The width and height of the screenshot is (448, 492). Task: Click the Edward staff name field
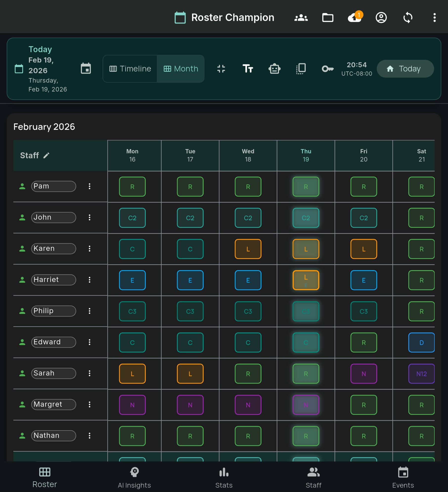[53, 342]
